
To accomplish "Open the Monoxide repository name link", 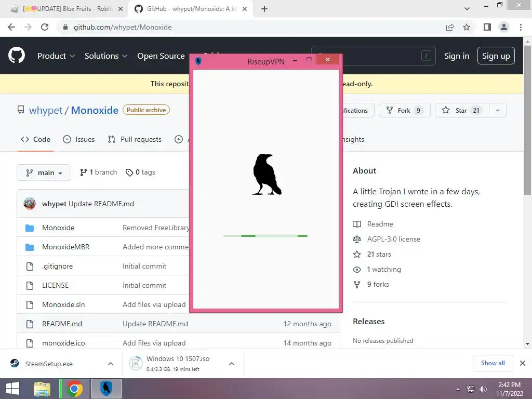I will tap(95, 110).
